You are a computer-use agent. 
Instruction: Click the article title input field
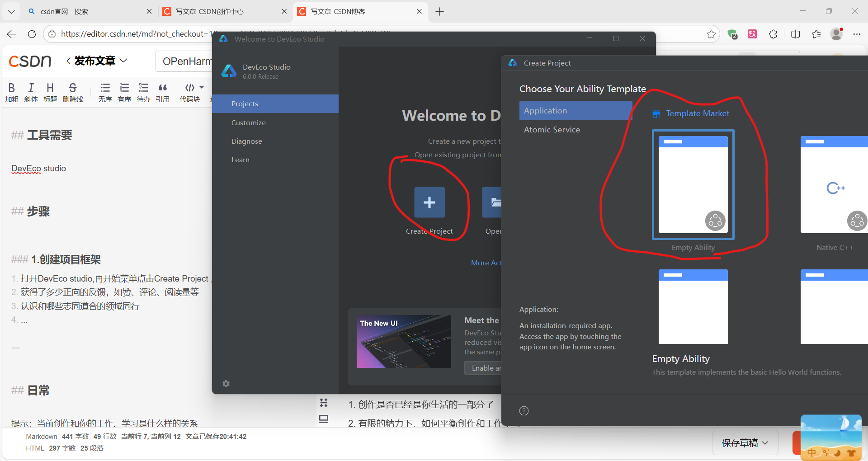184,61
